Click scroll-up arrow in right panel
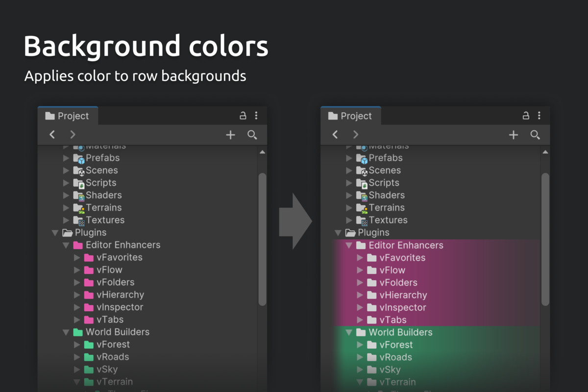588x392 pixels. tap(545, 152)
